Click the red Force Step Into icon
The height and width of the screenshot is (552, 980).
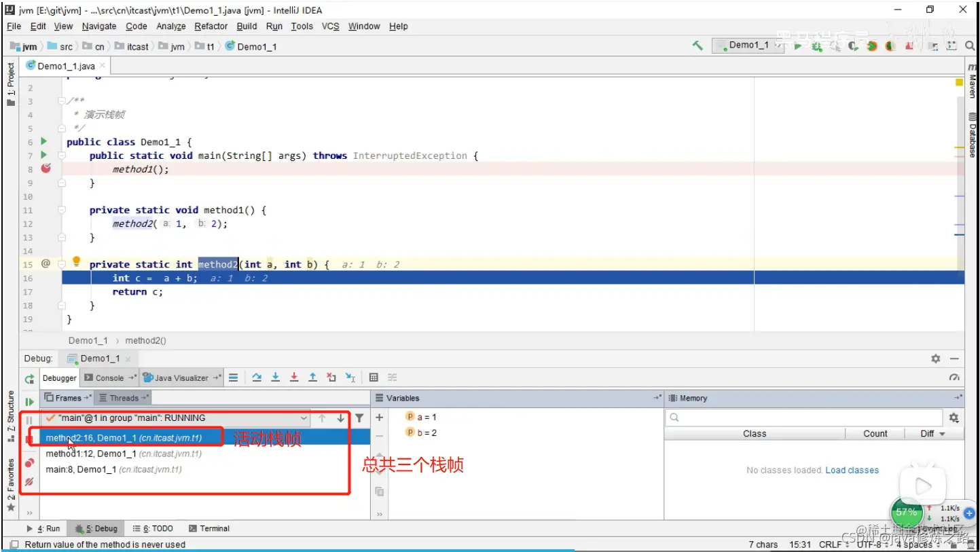(x=294, y=378)
